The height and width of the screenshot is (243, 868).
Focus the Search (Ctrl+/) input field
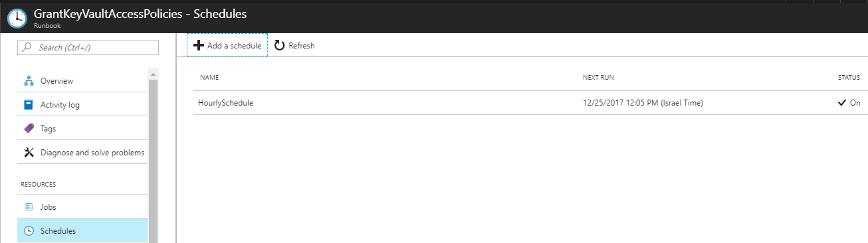pyautogui.click(x=88, y=48)
